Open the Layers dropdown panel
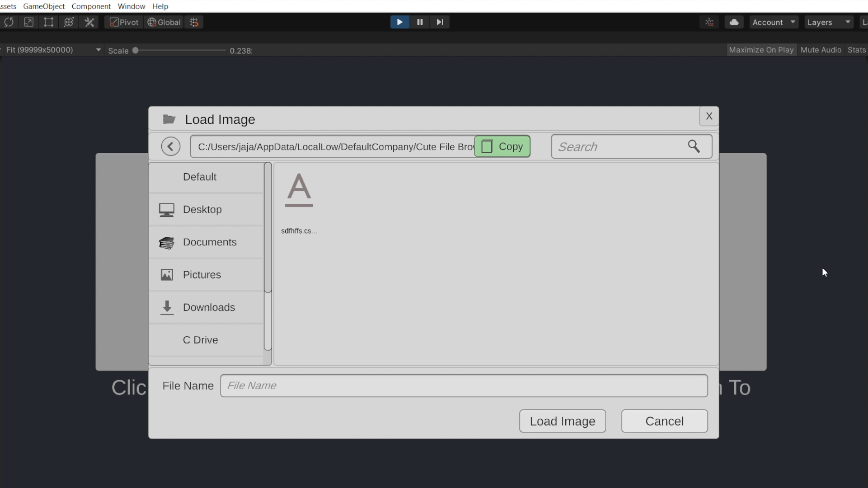 [x=828, y=22]
